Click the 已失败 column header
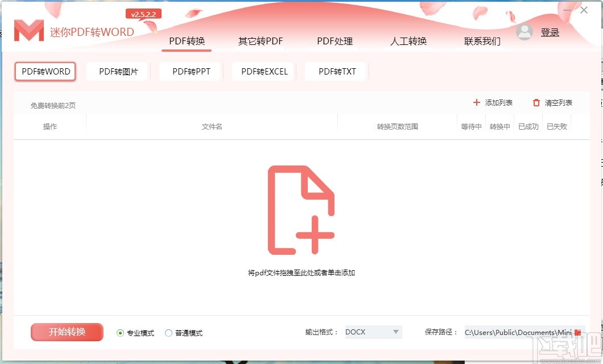 coord(556,126)
